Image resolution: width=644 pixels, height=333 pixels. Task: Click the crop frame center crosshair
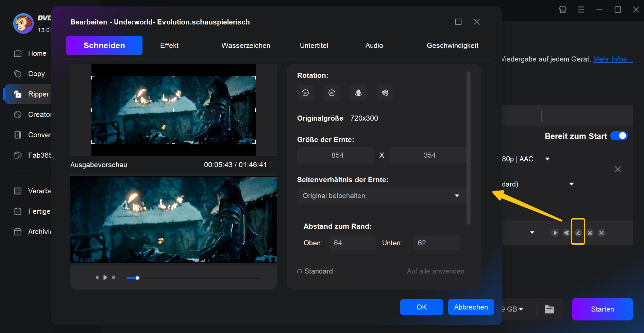click(173, 110)
